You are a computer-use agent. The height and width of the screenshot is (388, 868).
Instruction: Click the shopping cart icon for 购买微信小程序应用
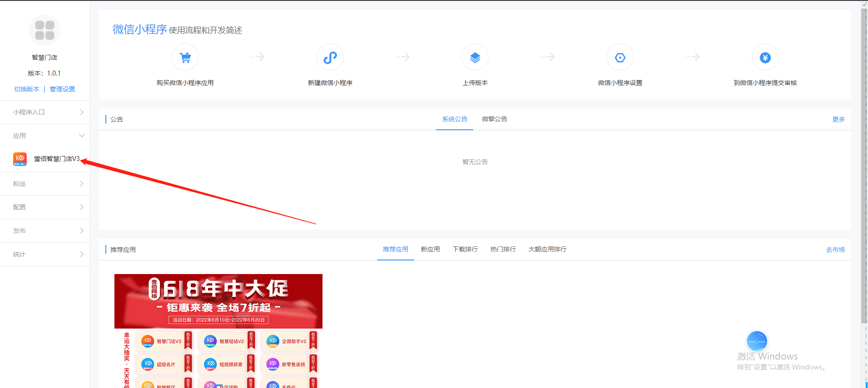pyautogui.click(x=185, y=57)
